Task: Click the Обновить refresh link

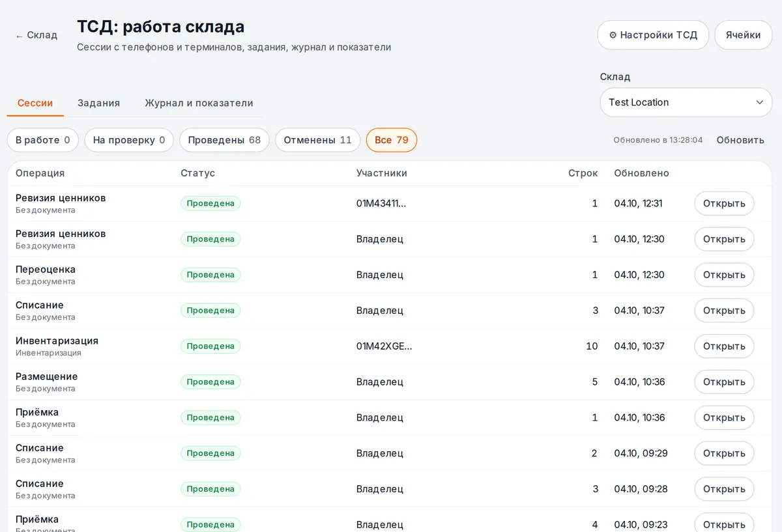Action: [x=740, y=140]
